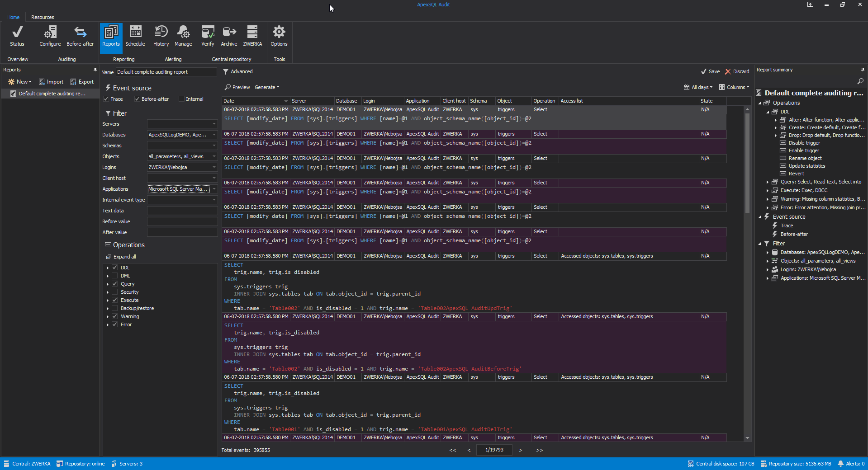Expand the Error operations tree node
Viewport: 868px width, 470px height.
click(x=108, y=324)
